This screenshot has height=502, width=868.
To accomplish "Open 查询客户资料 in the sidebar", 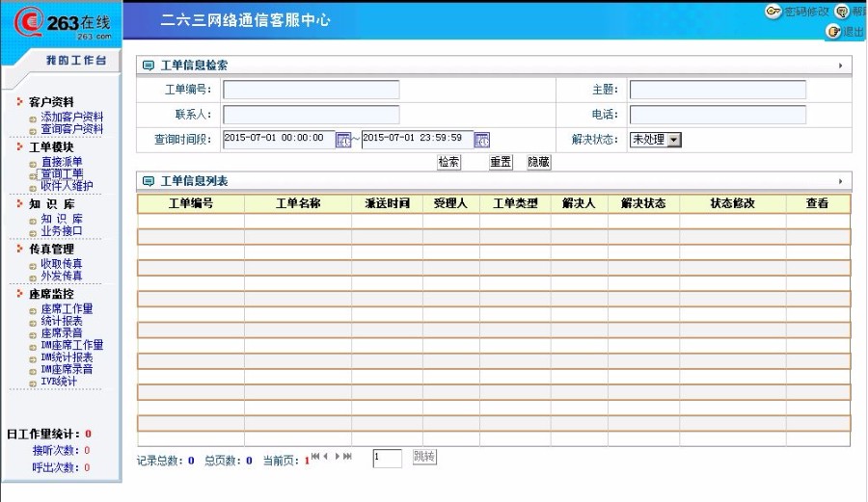I will [72, 129].
